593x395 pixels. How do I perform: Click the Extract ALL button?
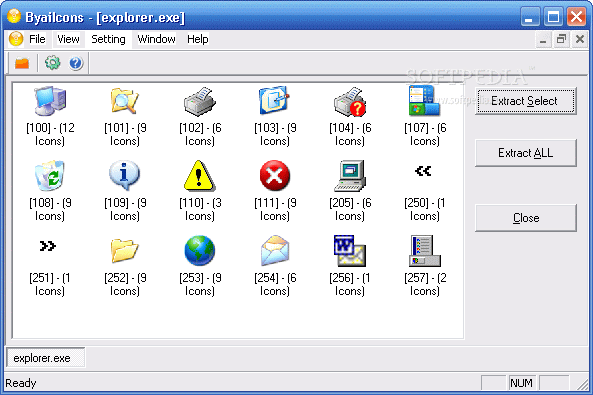coord(526,153)
